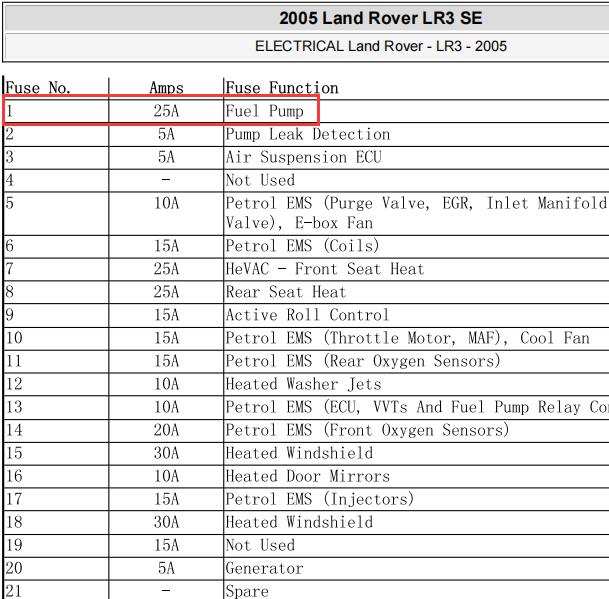Click the '30A' value for fuse 18

pyautogui.click(x=166, y=522)
